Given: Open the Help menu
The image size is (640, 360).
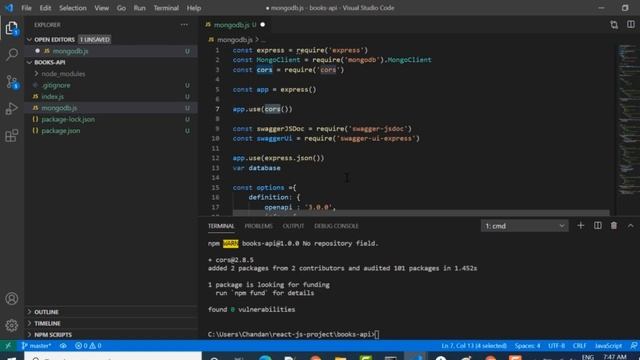Looking at the screenshot, I should tap(194, 8).
